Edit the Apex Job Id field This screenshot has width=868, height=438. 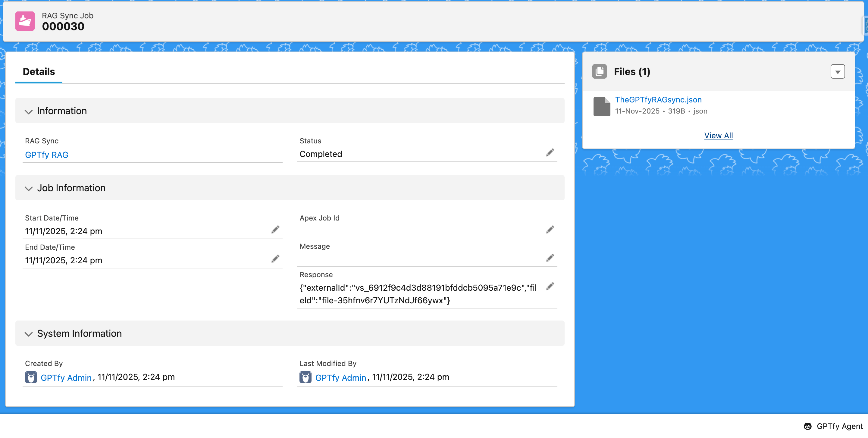(550, 230)
